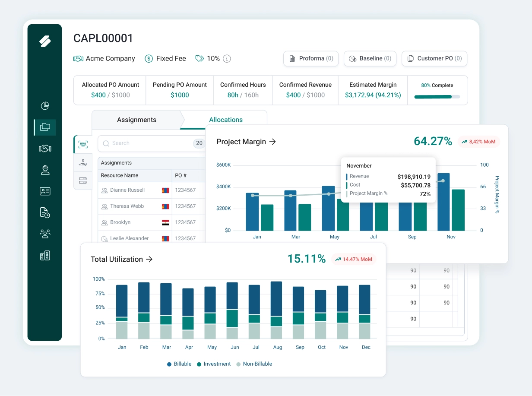Open the Baseline (0) button

[x=370, y=58]
